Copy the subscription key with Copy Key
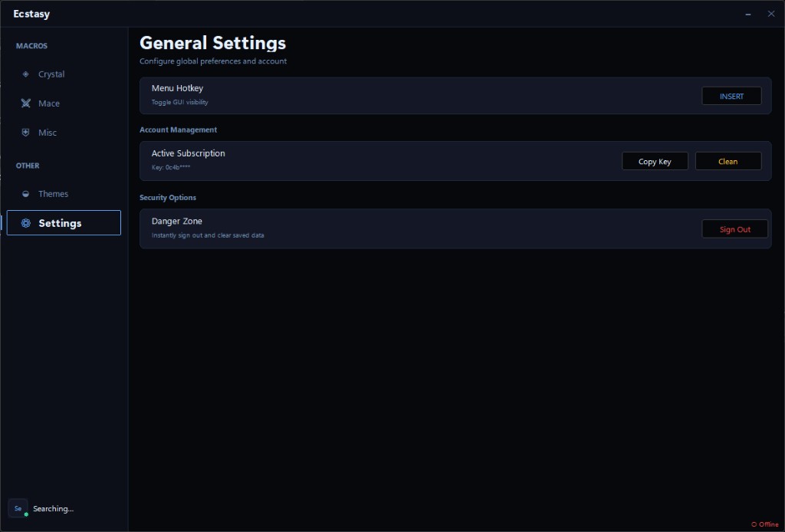Viewport: 785px width, 532px height. coord(655,161)
